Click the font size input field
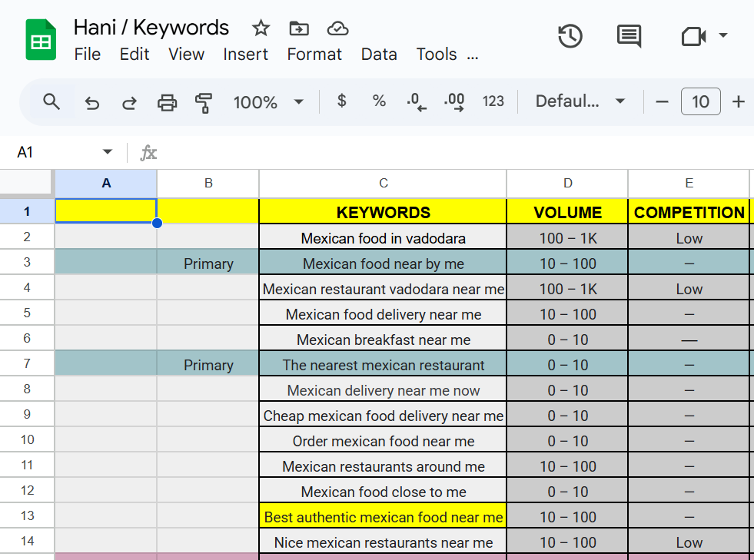 [x=700, y=101]
